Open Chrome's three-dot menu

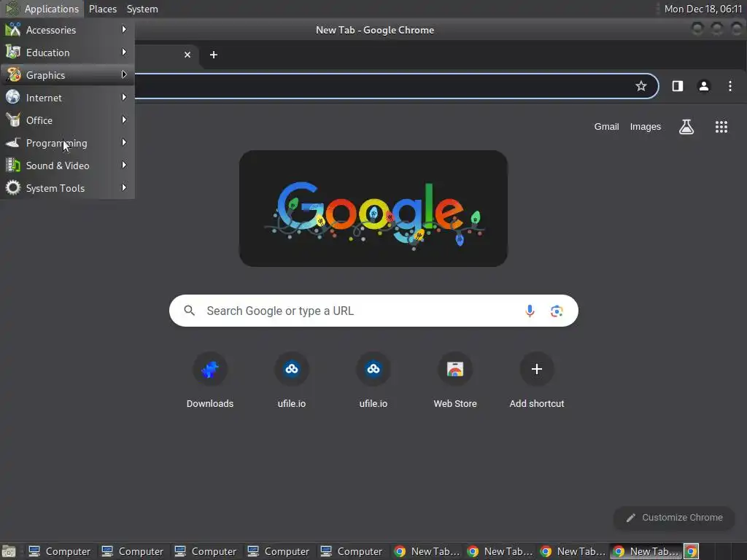729,86
